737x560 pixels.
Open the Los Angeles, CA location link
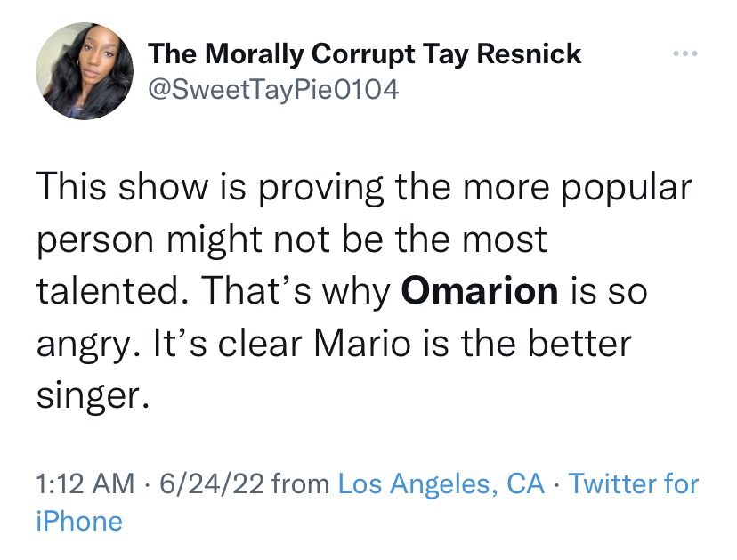(441, 483)
